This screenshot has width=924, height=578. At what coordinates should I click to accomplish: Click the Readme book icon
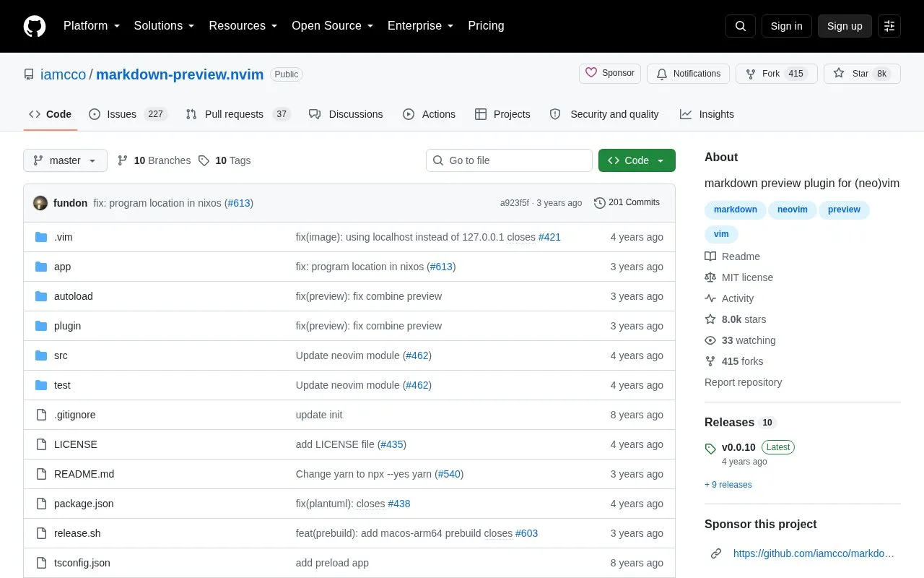[710, 256]
